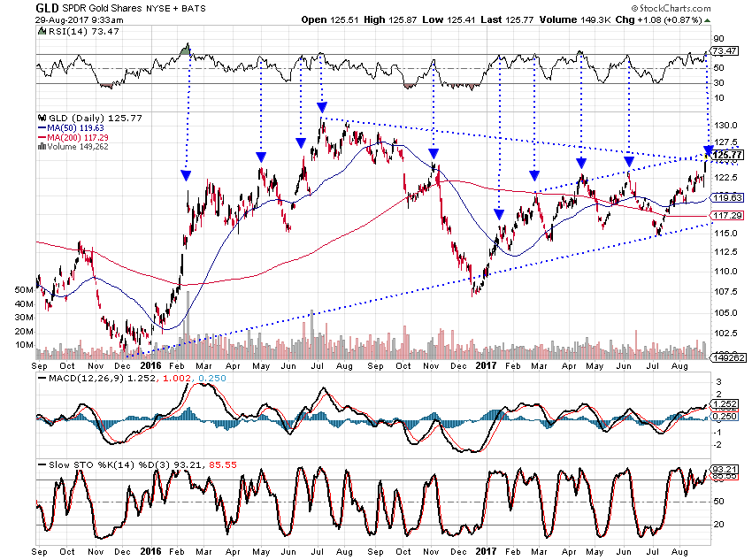Click the Volume legend entry under moving averages

coord(69,147)
